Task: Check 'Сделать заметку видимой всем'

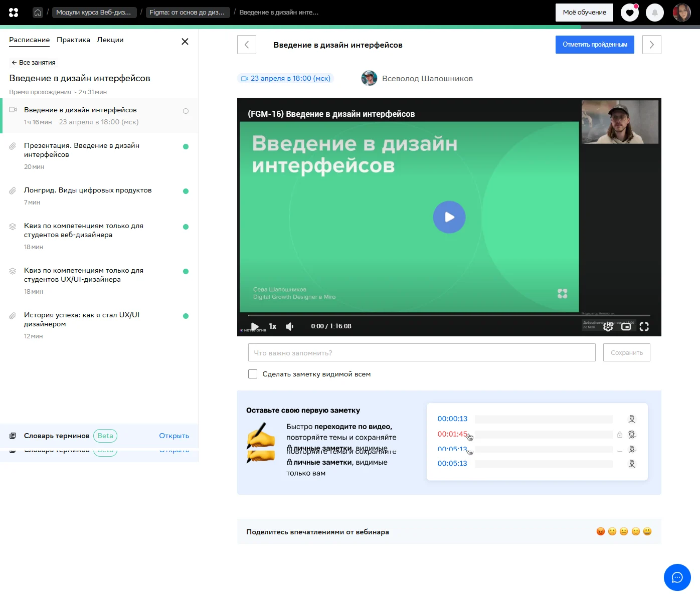Action: coord(253,374)
